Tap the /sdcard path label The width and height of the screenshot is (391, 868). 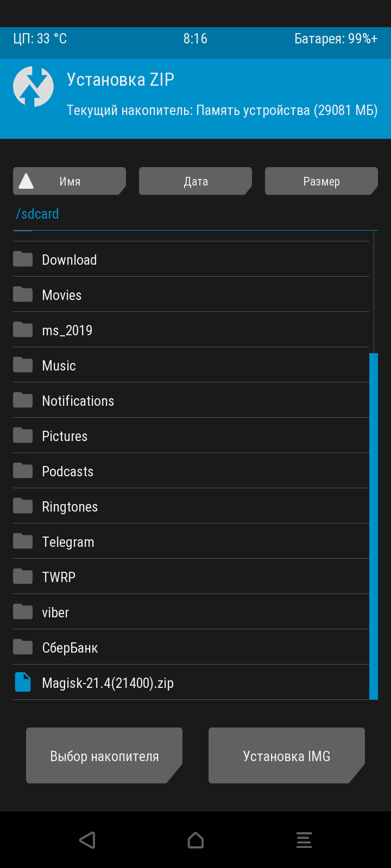[37, 214]
